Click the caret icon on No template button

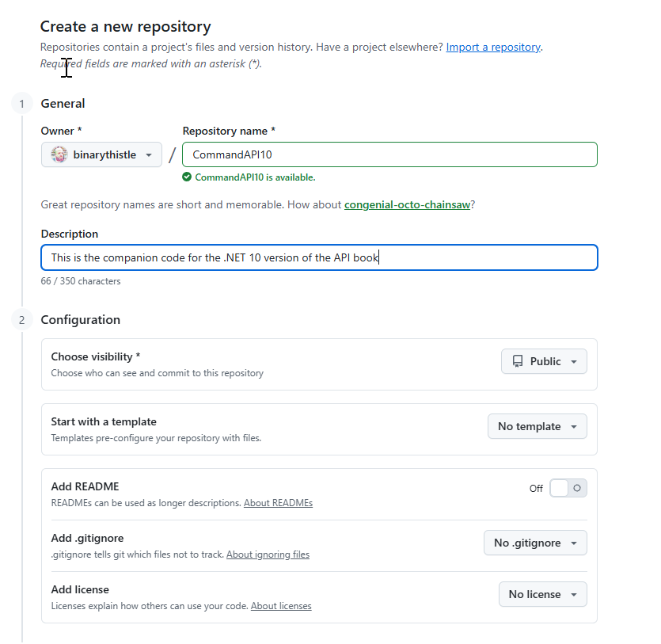pos(572,426)
